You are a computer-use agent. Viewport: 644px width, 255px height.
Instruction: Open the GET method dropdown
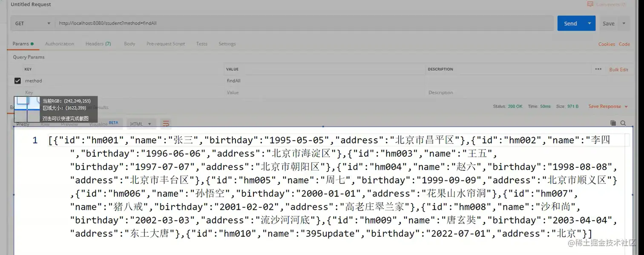pyautogui.click(x=33, y=23)
